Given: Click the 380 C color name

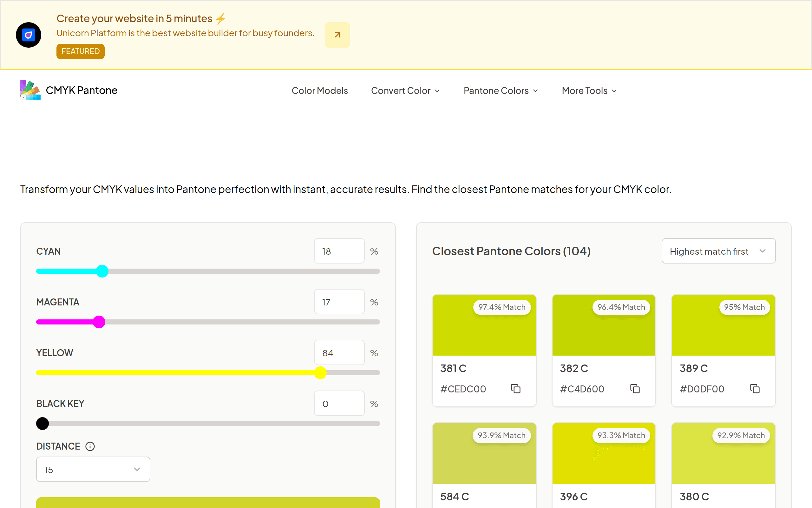Looking at the screenshot, I should [x=694, y=497].
